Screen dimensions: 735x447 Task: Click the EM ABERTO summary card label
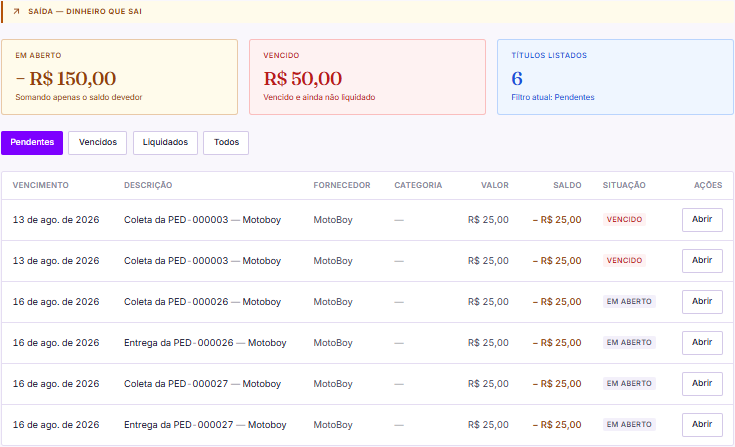(38, 55)
